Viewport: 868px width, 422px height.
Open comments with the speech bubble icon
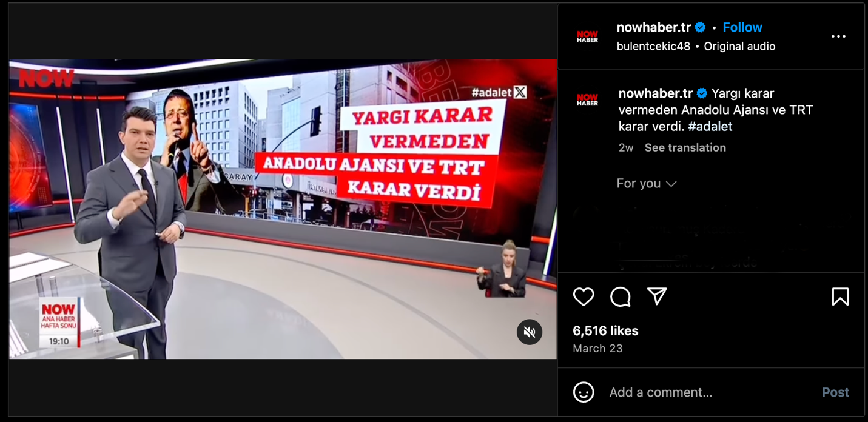[621, 296]
